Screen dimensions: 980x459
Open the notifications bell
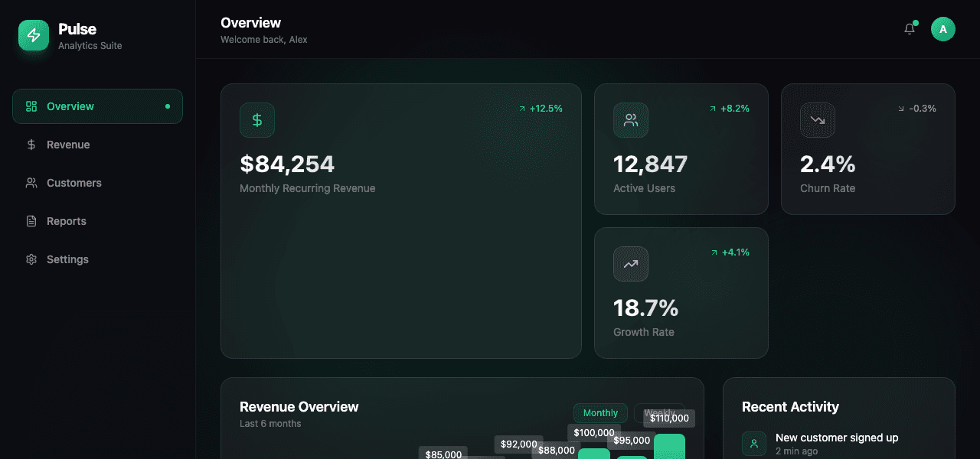[910, 29]
